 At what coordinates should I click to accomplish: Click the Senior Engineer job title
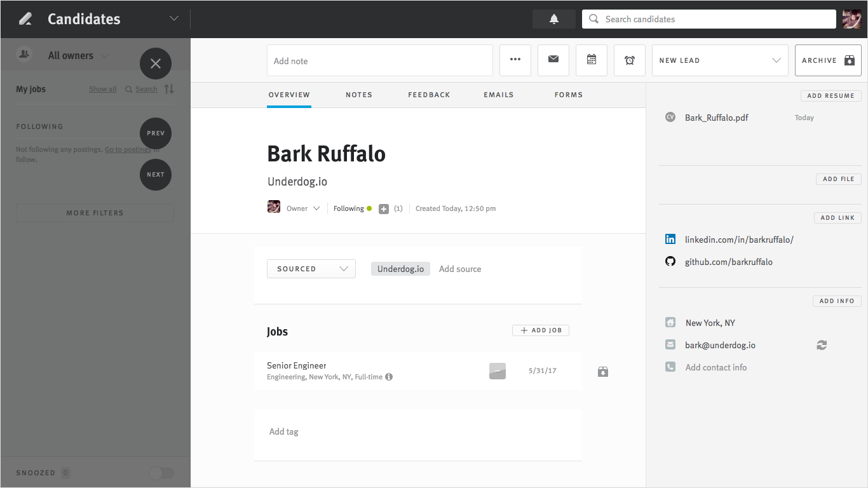[297, 365]
